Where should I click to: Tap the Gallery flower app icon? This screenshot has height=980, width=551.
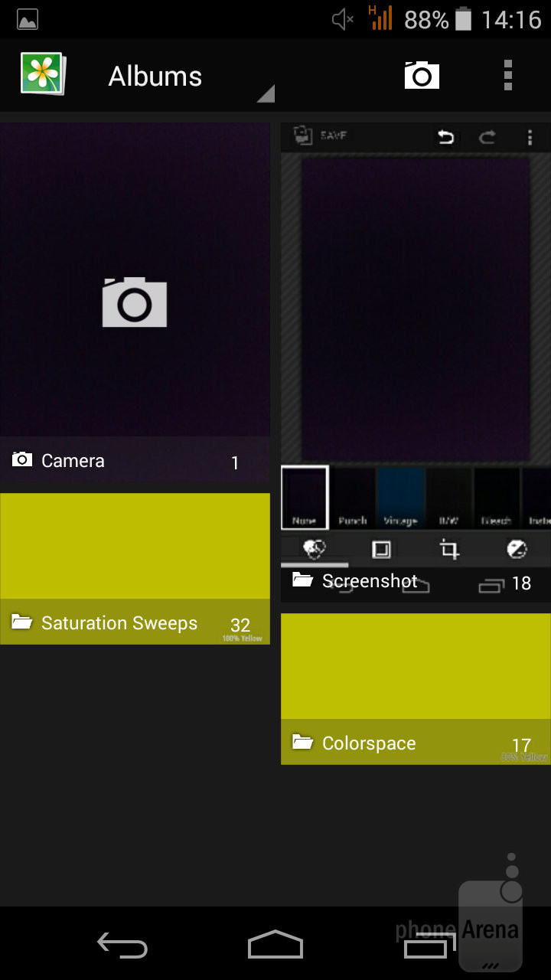pos(43,74)
